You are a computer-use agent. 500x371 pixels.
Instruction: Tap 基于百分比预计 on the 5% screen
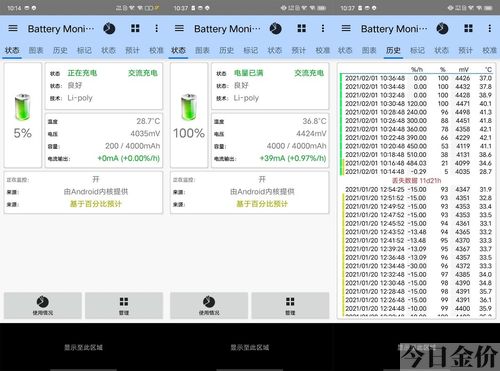click(x=95, y=204)
